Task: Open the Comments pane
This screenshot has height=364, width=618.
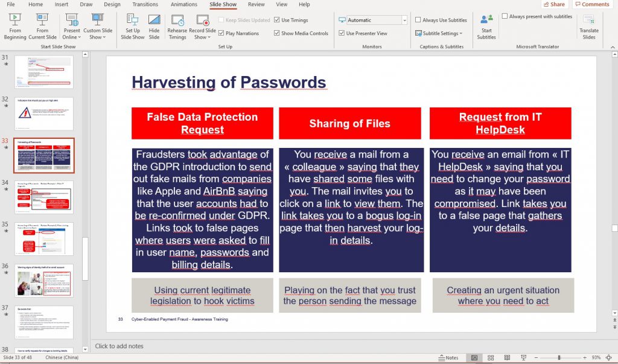Action: [x=592, y=4]
